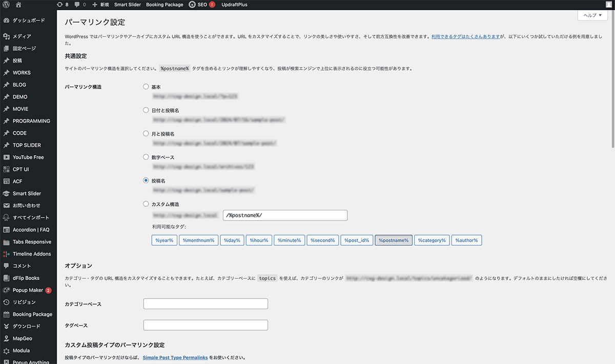Open the YouTube Free sidebar icon

click(x=7, y=157)
